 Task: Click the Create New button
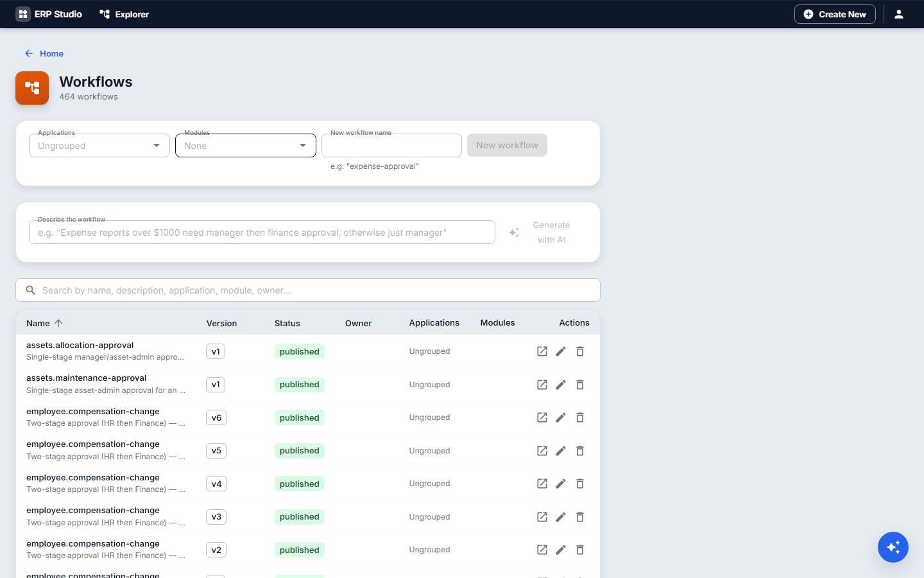pyautogui.click(x=835, y=14)
